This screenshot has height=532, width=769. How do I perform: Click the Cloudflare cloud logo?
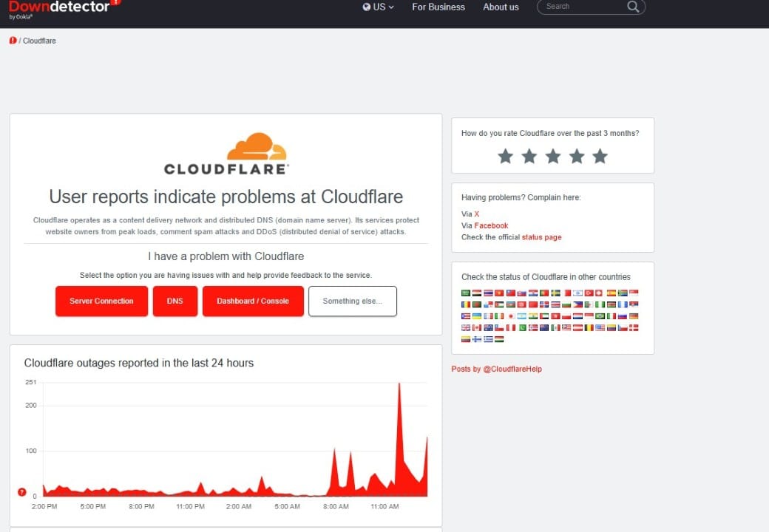[226, 154]
